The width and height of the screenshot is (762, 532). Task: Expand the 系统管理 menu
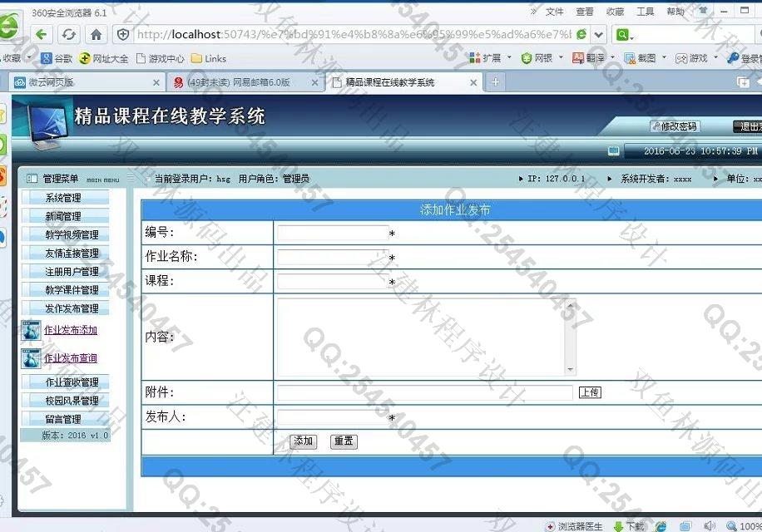[x=65, y=198]
